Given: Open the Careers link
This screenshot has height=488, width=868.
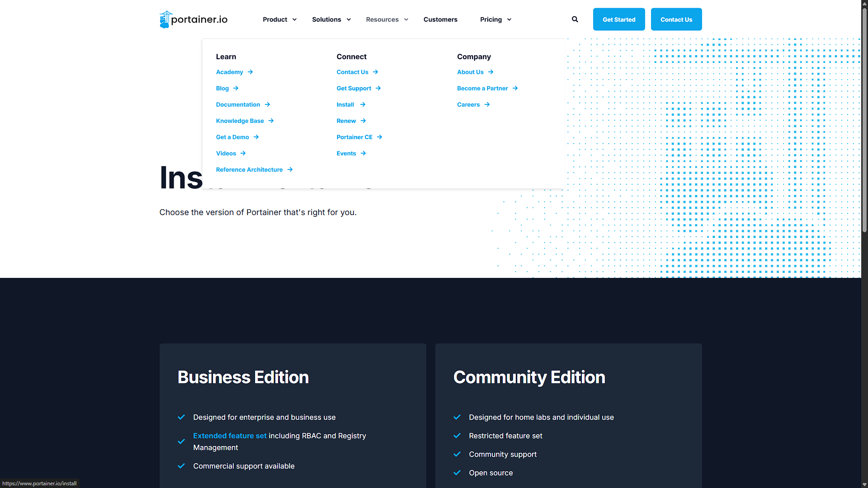Looking at the screenshot, I should pyautogui.click(x=468, y=104).
